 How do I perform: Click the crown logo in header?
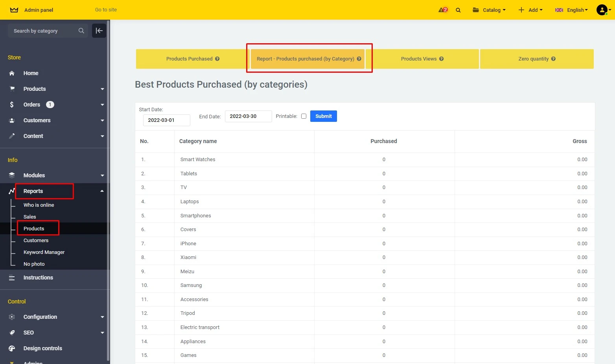(x=14, y=10)
